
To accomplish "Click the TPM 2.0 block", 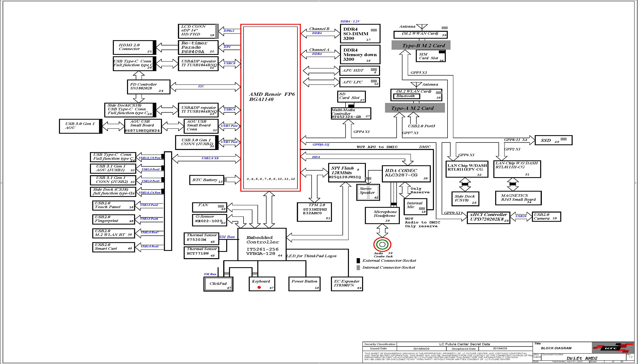I will pyautogui.click(x=314, y=212).
